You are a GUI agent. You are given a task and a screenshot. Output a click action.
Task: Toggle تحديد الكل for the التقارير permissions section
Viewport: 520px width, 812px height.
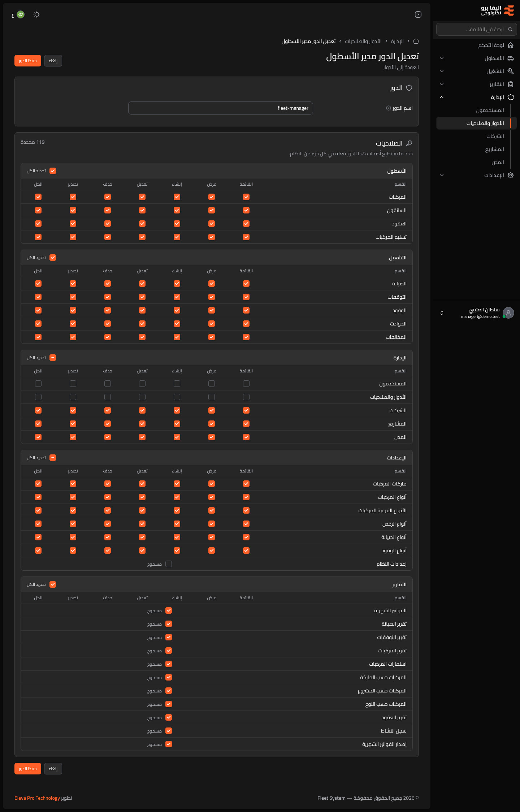click(x=53, y=584)
